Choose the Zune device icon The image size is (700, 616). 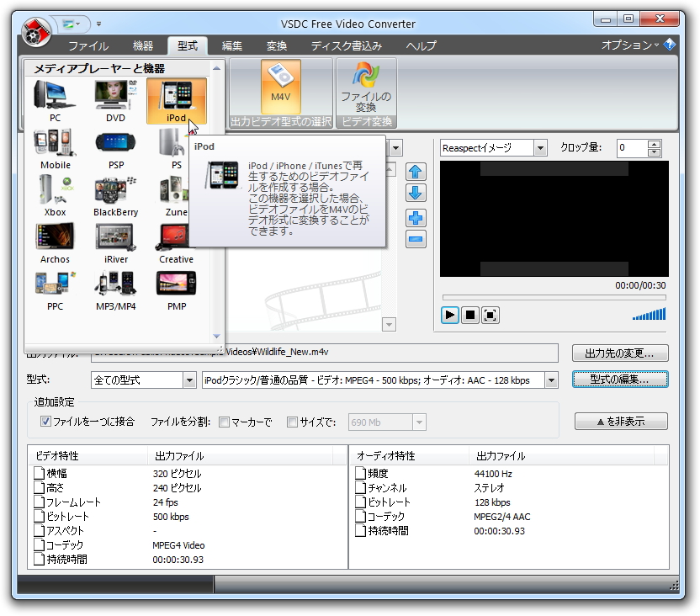tap(175, 196)
